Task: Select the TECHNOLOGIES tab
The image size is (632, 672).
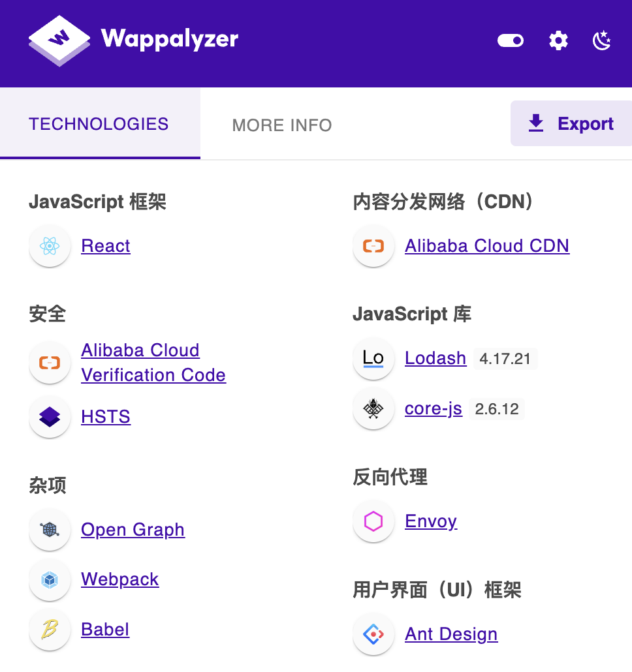Action: click(100, 123)
